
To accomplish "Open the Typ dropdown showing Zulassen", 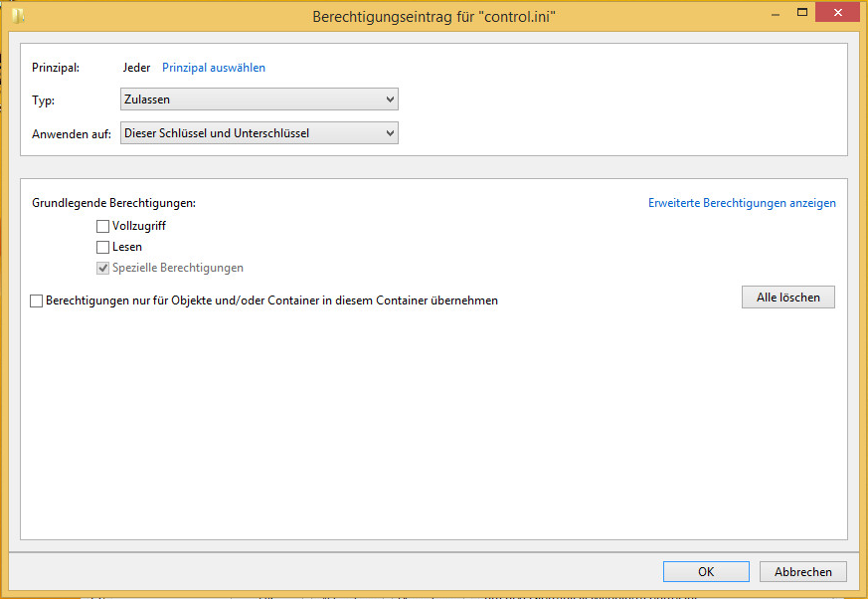I will click(259, 100).
